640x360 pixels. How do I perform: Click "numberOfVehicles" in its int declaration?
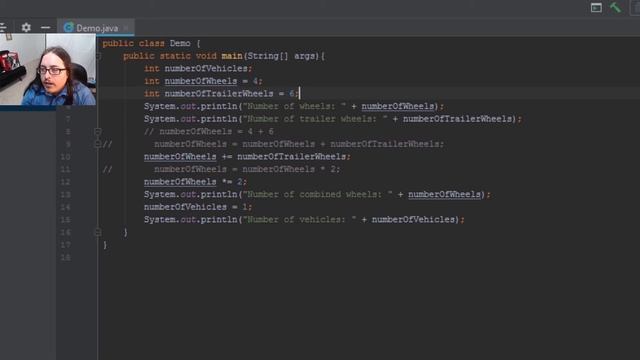pos(206,69)
